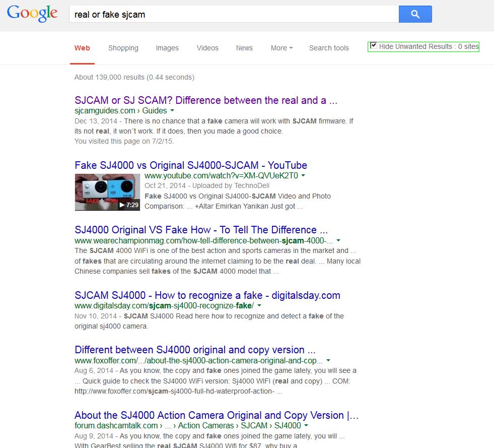The height and width of the screenshot is (448, 494).
Task: Expand arrow next to youtube.com/watch URL
Action: [x=303, y=175]
